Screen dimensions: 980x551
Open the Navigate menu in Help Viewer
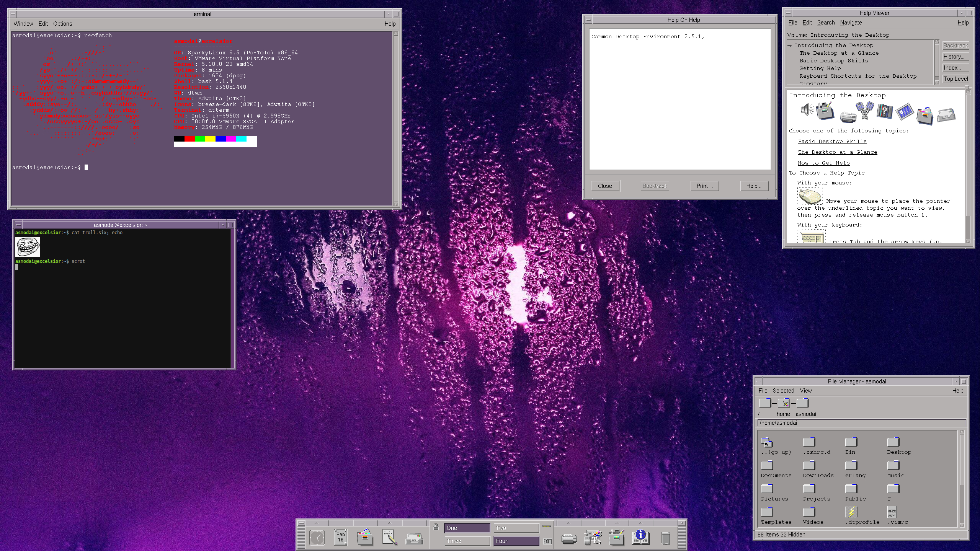click(x=851, y=23)
